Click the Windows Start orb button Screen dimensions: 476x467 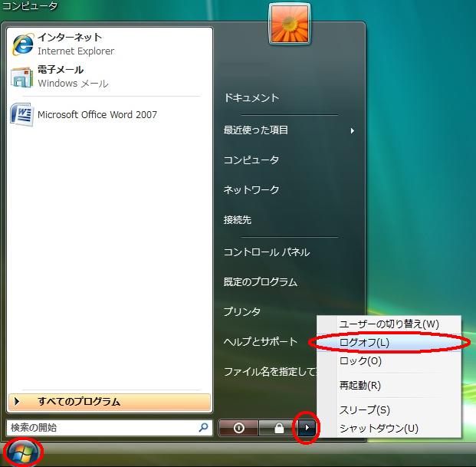click(x=22, y=452)
